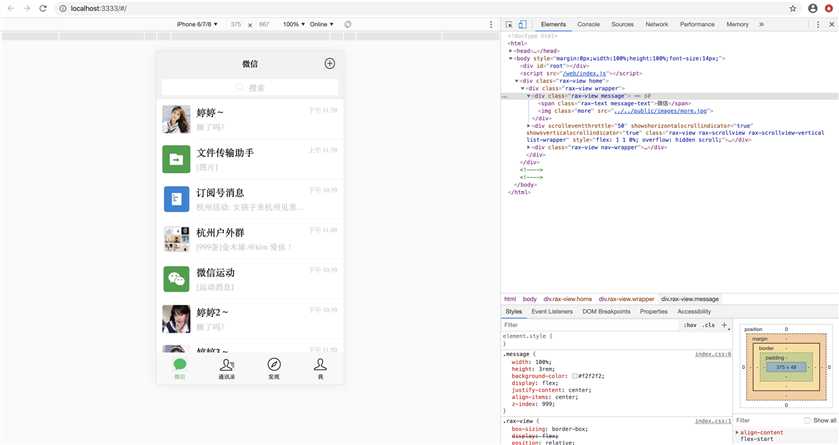This screenshot has width=839, height=445.
Task: Reload the page with refresh icon
Action: pos(43,9)
